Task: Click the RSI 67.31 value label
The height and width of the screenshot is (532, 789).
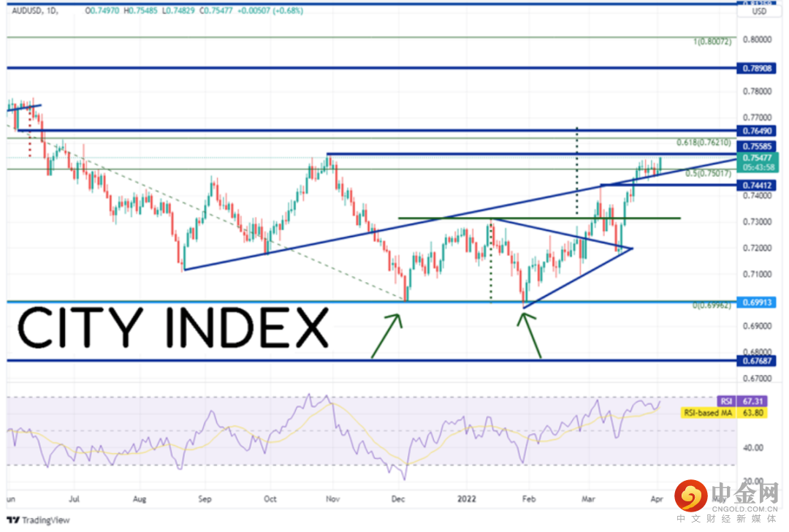Action: (743, 401)
